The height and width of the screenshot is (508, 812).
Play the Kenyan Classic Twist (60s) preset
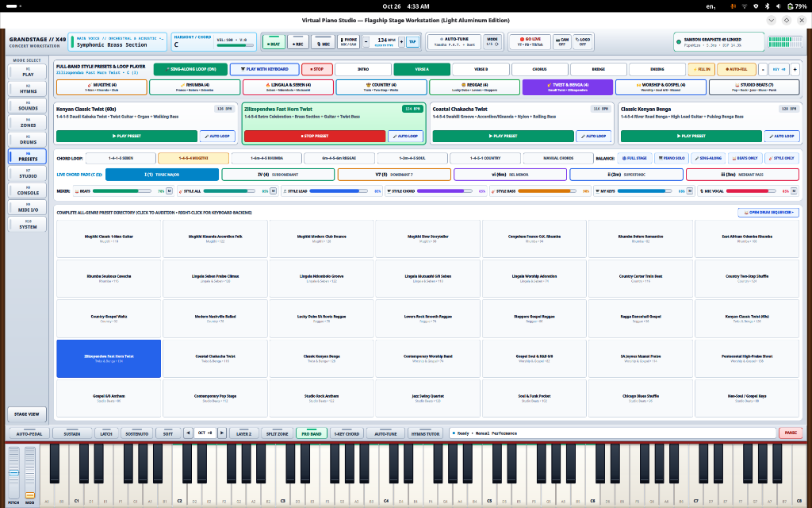pos(127,136)
